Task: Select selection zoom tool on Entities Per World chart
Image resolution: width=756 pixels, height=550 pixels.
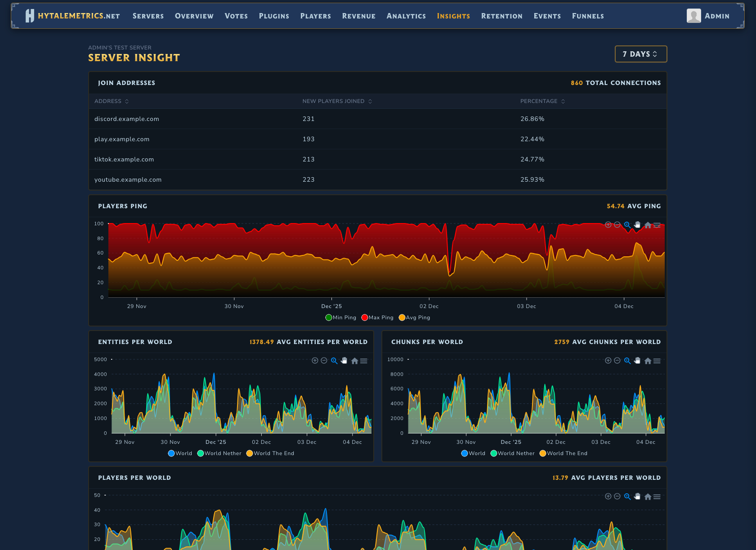Action: (x=334, y=361)
